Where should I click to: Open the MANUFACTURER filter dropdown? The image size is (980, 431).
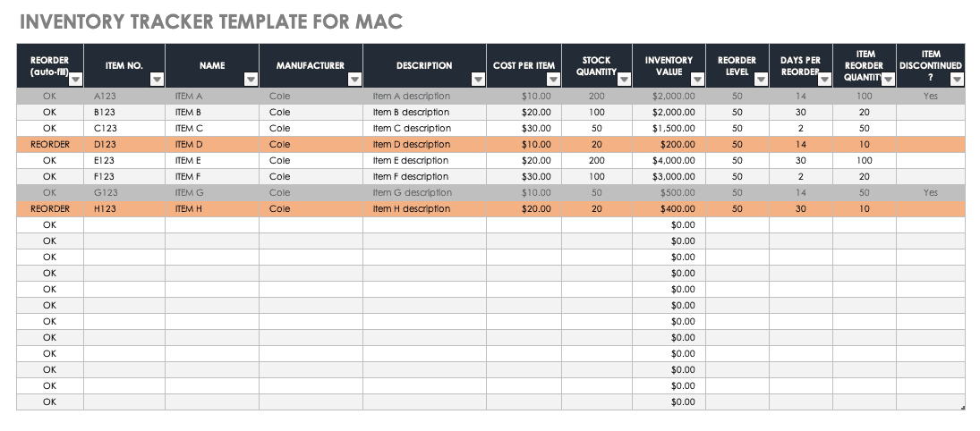pos(354,80)
